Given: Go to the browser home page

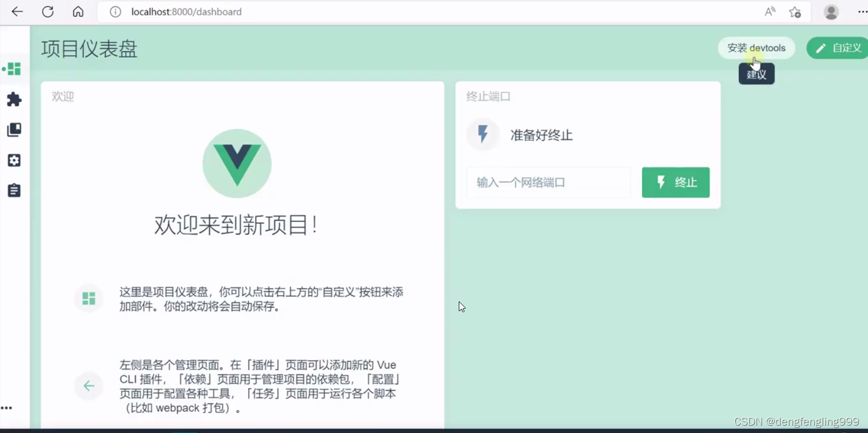Looking at the screenshot, I should pos(78,11).
